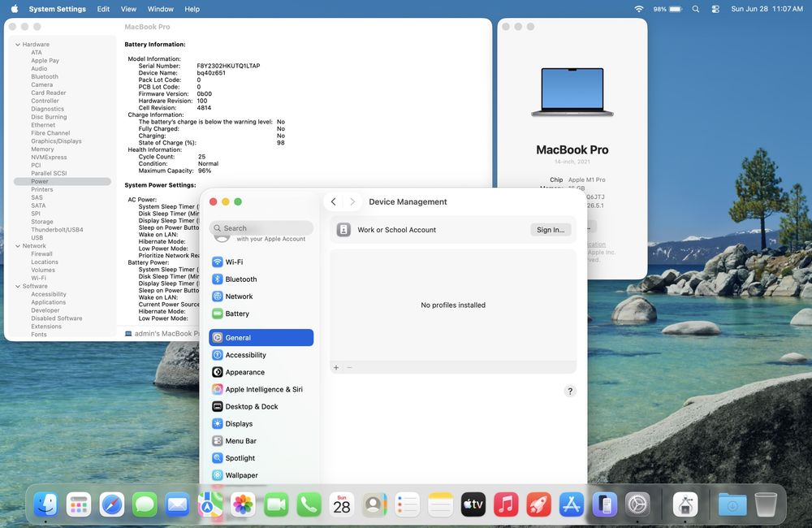Select Printers in System Information sidebar
Screen dimensions: 812x528
click(42, 189)
